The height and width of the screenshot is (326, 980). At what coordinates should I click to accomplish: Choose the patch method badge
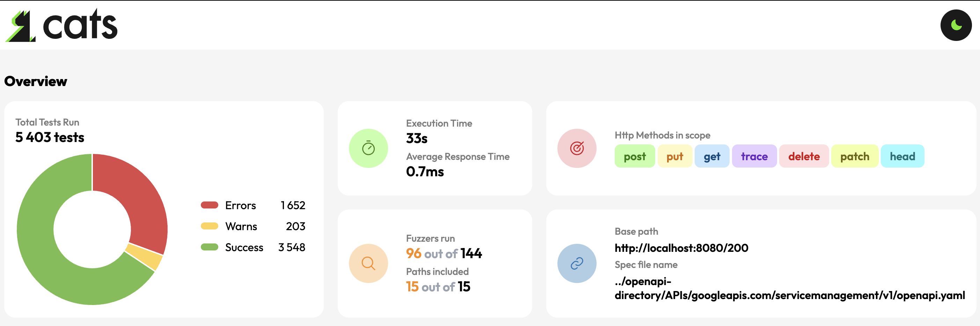pyautogui.click(x=855, y=156)
